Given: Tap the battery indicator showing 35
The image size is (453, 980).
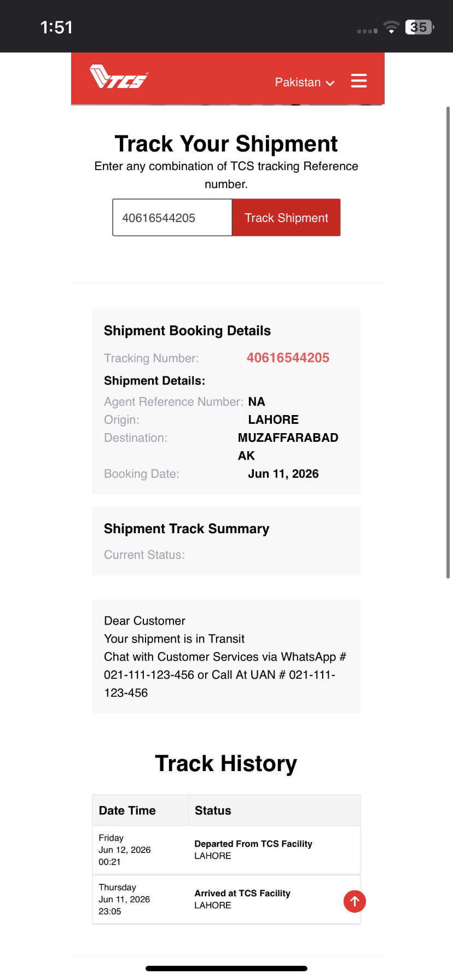Looking at the screenshot, I should (x=420, y=27).
